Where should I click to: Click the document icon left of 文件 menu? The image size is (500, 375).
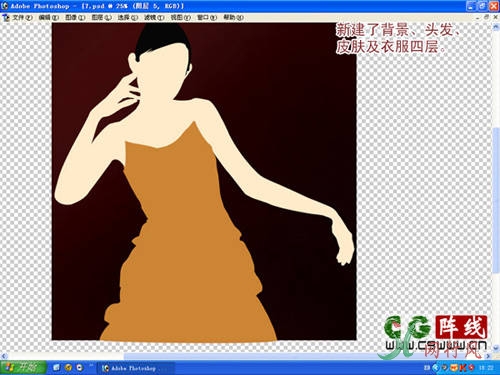[6, 17]
